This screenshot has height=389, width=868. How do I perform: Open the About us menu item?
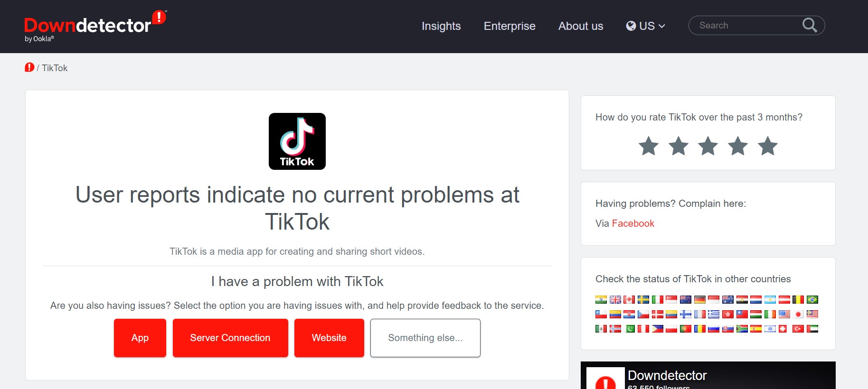581,26
